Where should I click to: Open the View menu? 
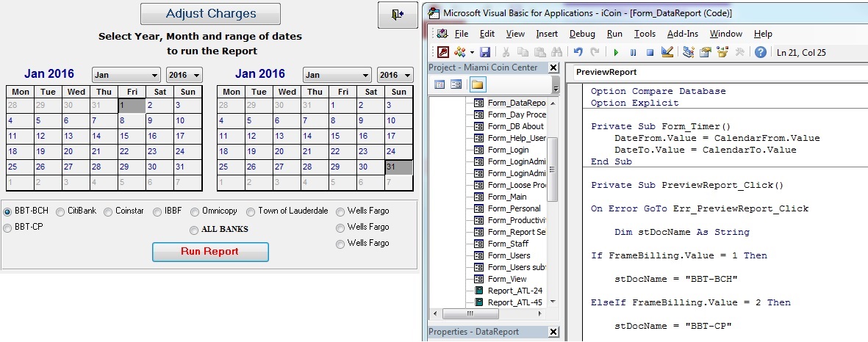coord(515,34)
